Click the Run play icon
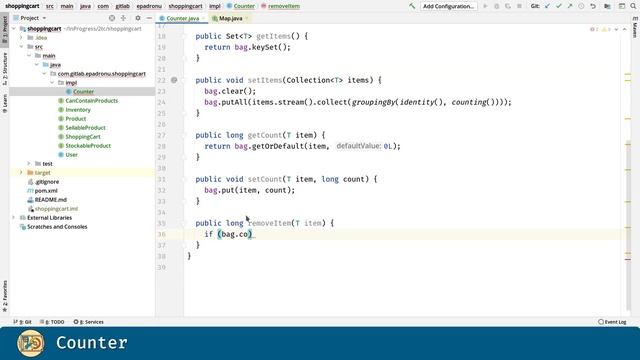The width and height of the screenshot is (640, 360). (x=485, y=6)
